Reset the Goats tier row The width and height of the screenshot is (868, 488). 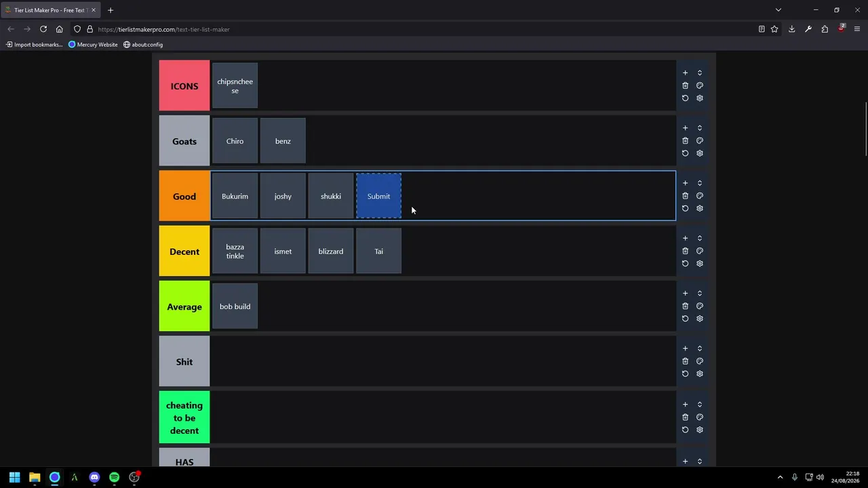tap(685, 153)
